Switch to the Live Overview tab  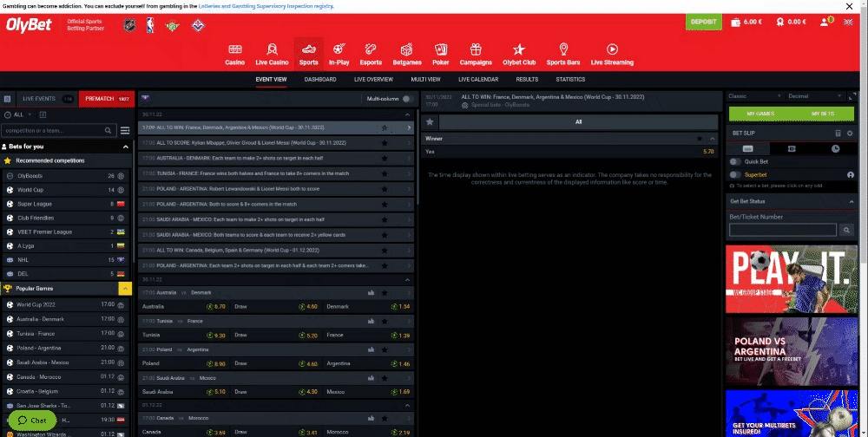373,80
